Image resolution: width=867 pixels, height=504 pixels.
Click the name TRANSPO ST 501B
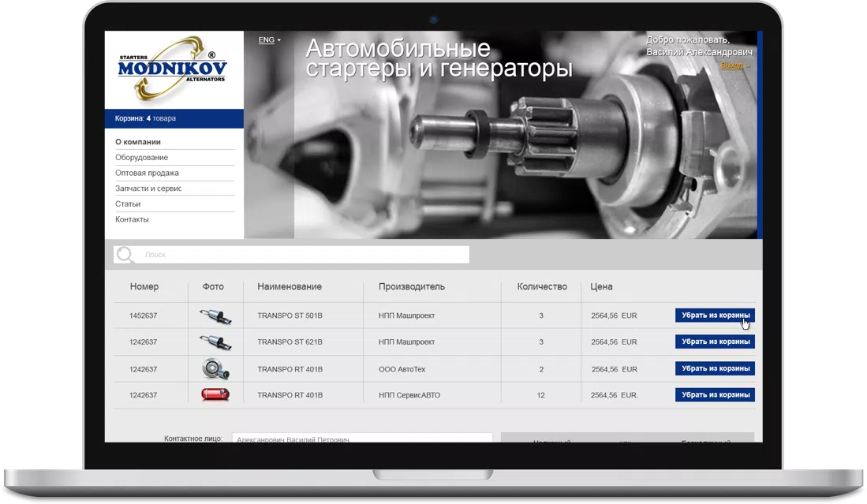coord(290,315)
